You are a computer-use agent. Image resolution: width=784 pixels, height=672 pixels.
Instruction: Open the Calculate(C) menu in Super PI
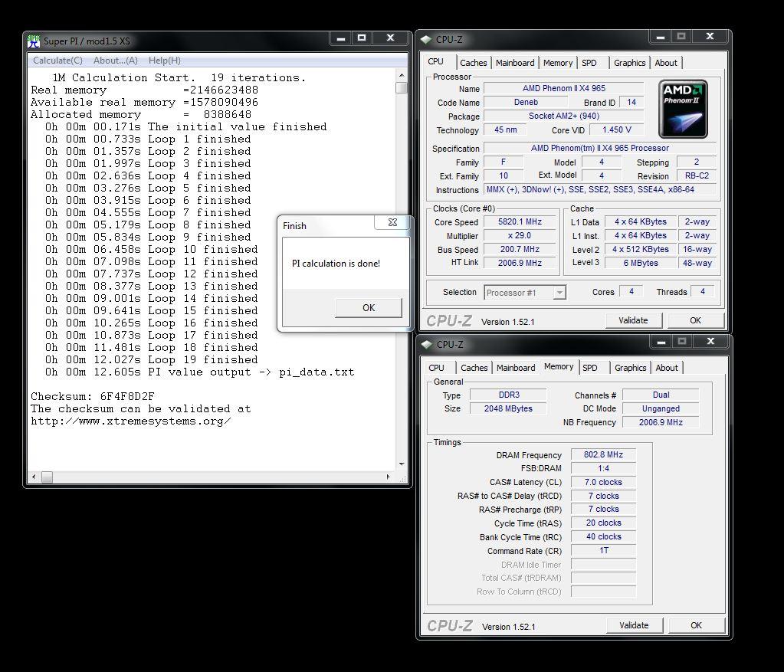57,61
